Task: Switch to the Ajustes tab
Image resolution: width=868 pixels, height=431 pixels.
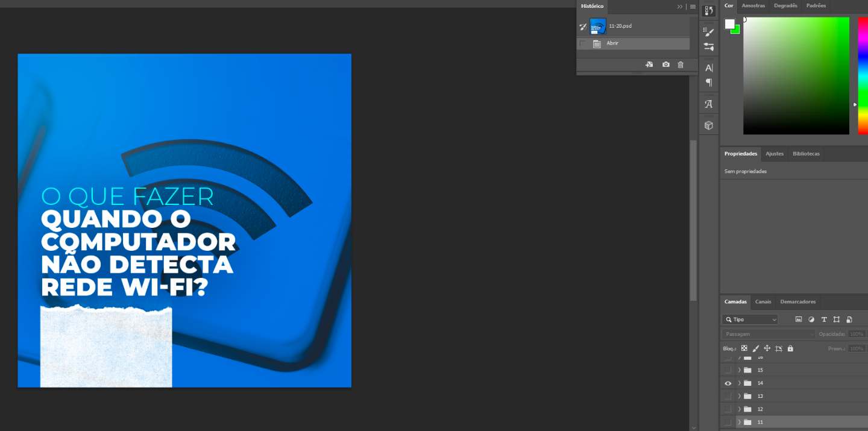Action: pyautogui.click(x=775, y=154)
